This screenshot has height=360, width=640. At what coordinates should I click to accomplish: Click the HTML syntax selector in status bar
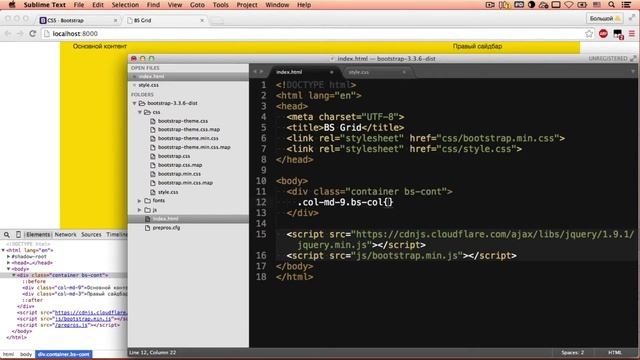coord(615,353)
